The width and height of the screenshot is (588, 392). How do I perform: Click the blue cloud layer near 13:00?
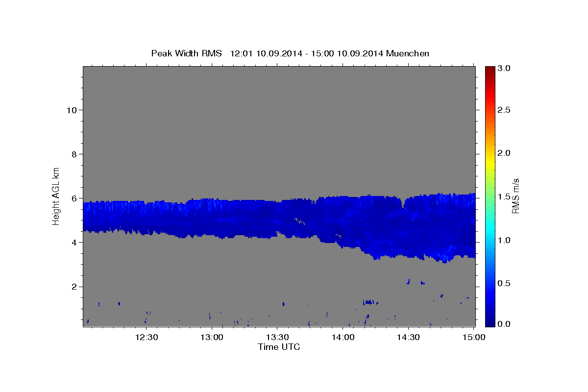pyautogui.click(x=212, y=218)
